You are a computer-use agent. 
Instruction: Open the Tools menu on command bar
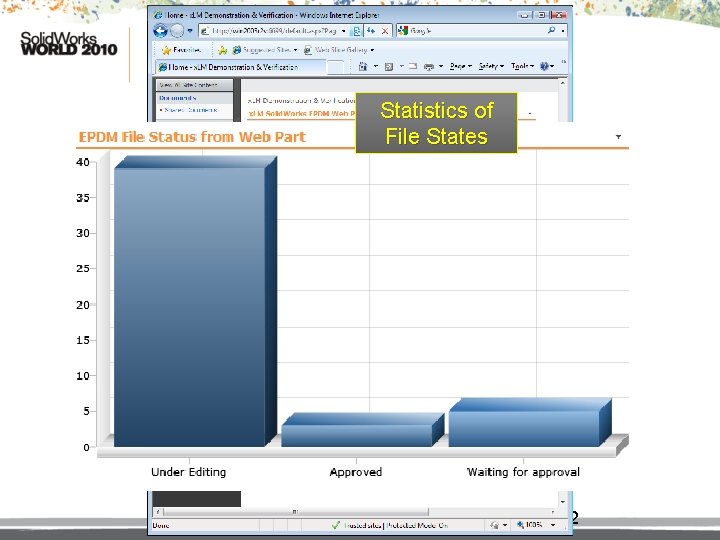522,67
